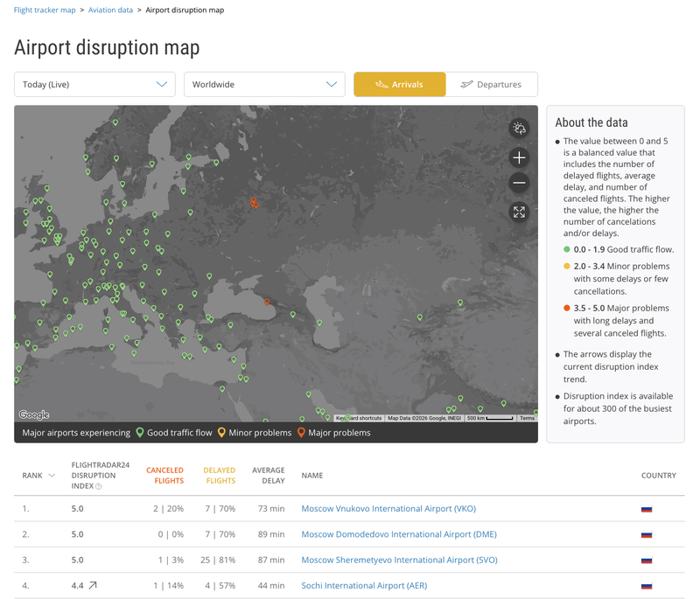This screenshot has width=700, height=599.
Task: Zoom in with the map plus button
Action: pos(519,157)
